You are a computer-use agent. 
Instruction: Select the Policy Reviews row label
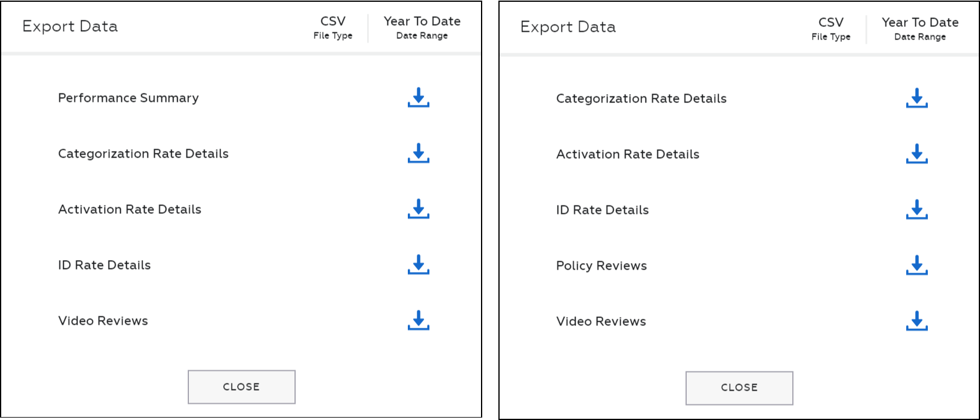click(x=601, y=265)
